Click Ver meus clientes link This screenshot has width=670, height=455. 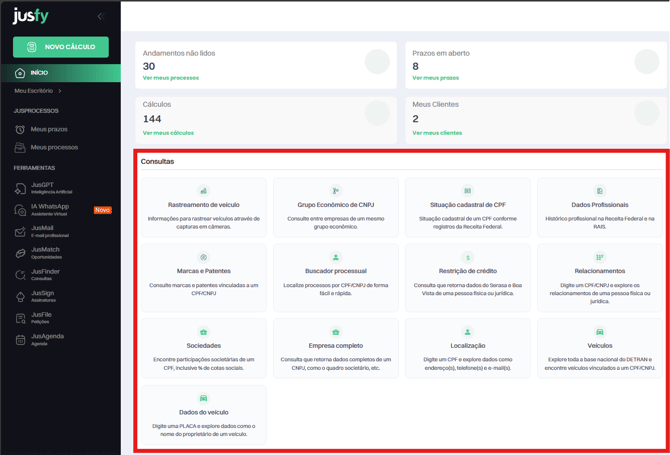pos(437,133)
